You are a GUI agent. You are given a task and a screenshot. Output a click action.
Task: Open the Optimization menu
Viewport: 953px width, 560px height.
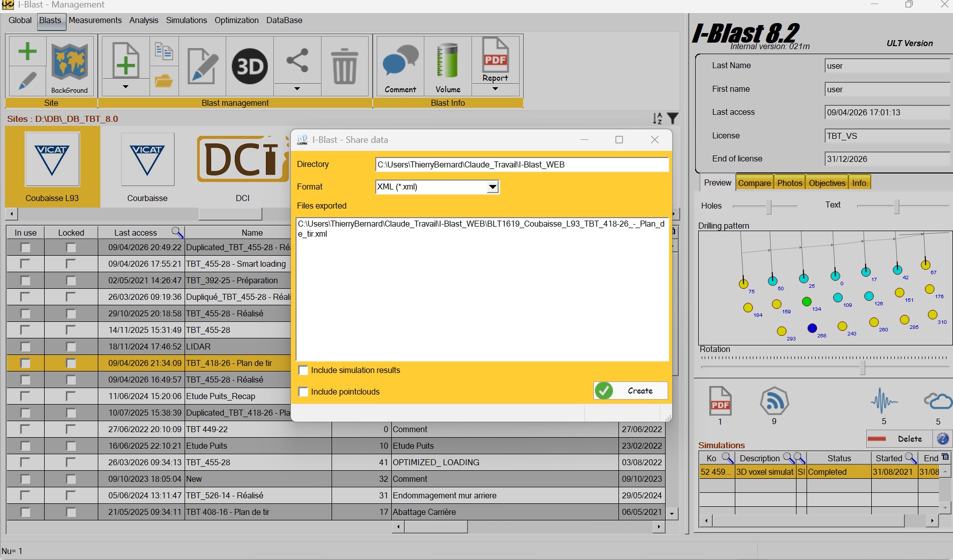236,20
